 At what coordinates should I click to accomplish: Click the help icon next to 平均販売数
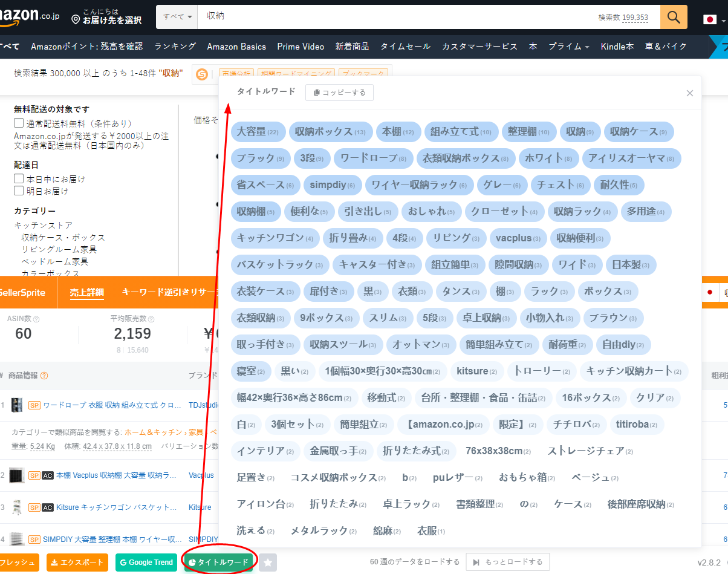(x=151, y=319)
